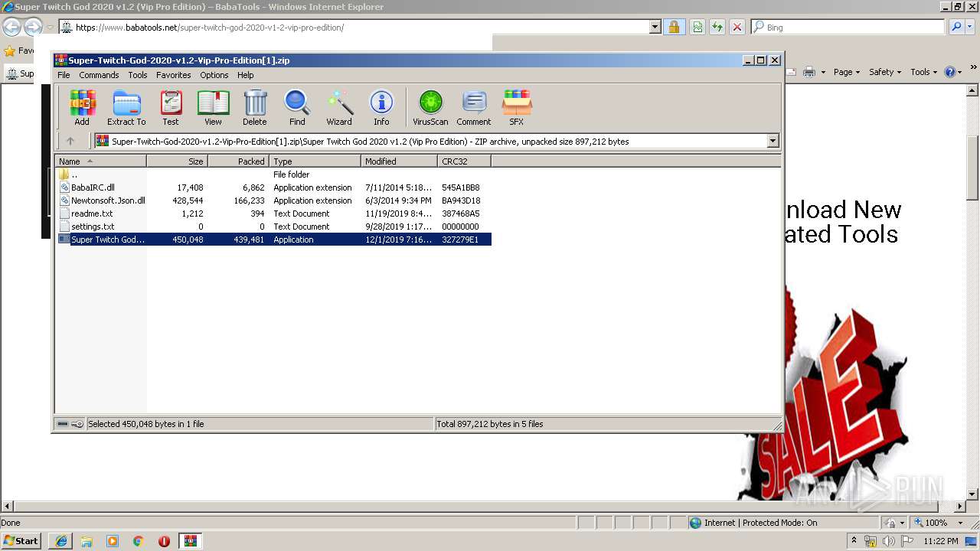Click the compatibility view icon in IE

click(697, 28)
